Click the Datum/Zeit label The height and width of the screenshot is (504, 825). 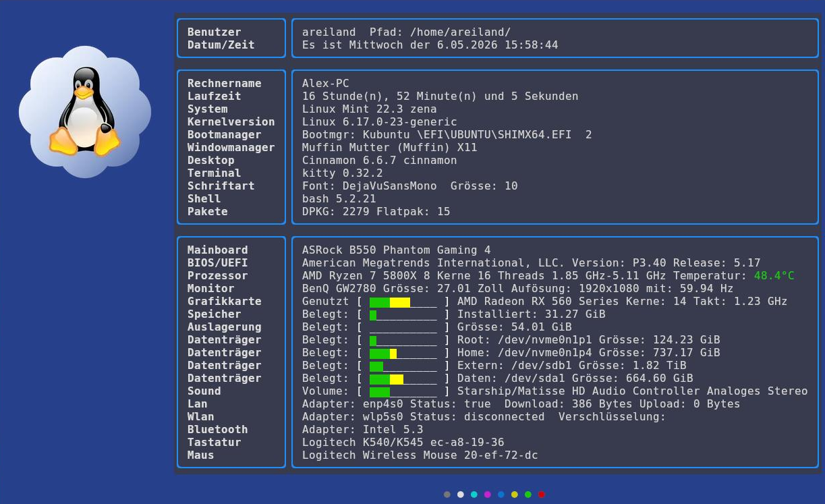pyautogui.click(x=221, y=45)
